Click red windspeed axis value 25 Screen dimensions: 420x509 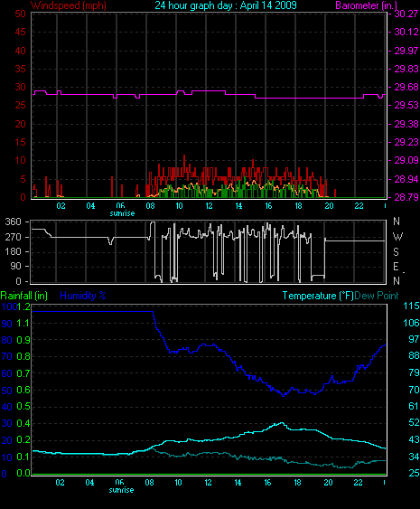(x=20, y=105)
